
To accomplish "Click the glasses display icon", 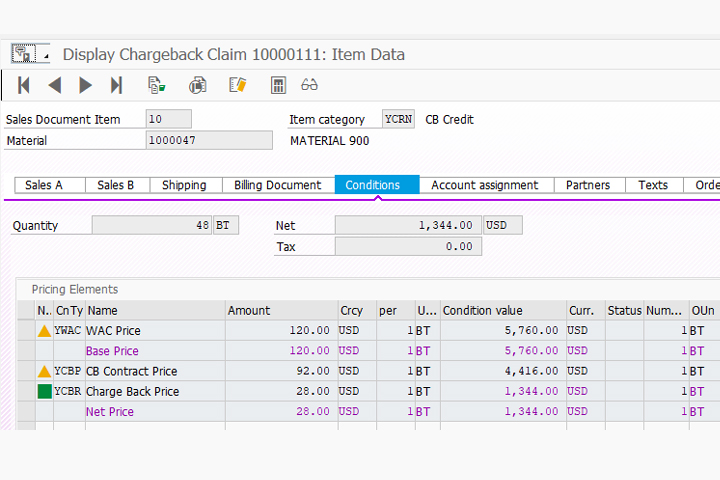I will pos(310,85).
